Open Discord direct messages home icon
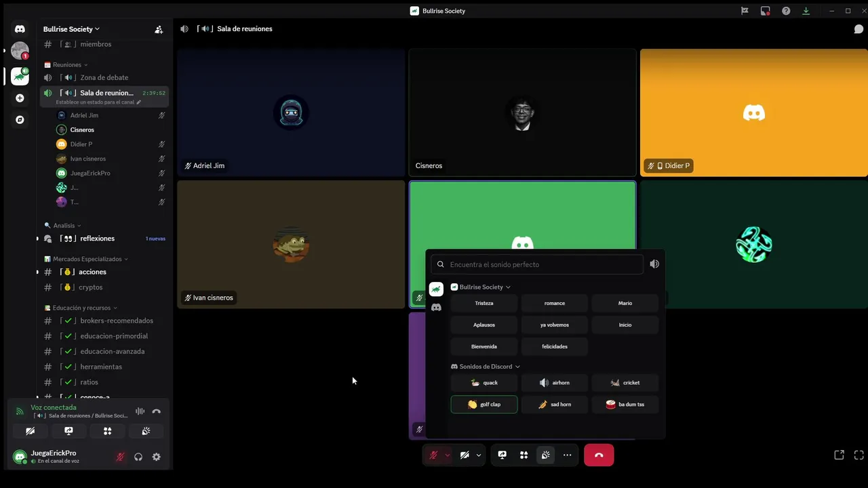This screenshot has width=868, height=488. [20, 29]
